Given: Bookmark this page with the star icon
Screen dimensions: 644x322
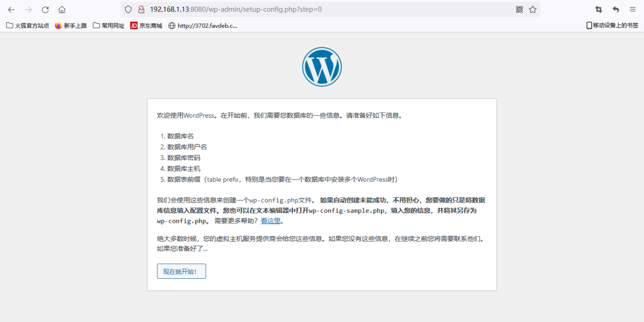Looking at the screenshot, I should (533, 10).
